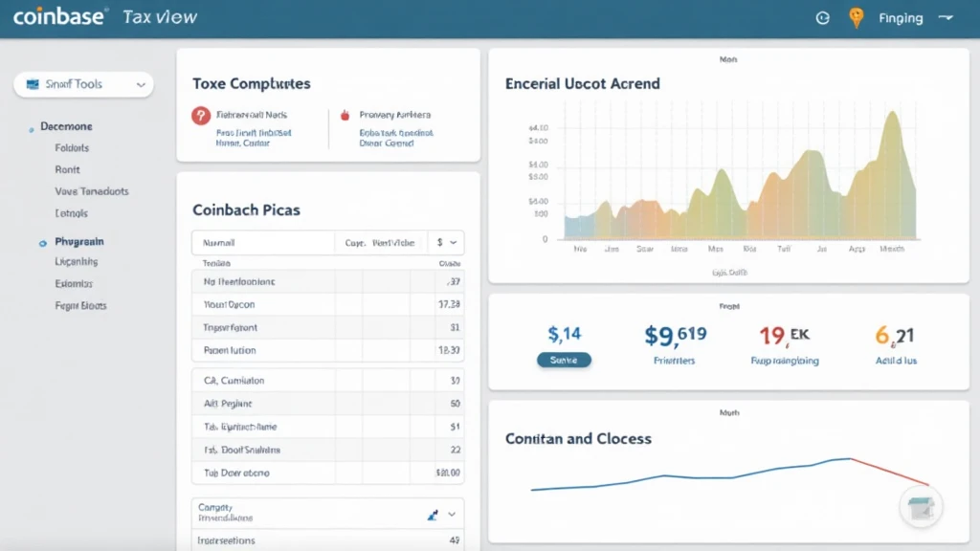
Task: Expand the Snaf Tools dropdown
Action: tap(142, 85)
